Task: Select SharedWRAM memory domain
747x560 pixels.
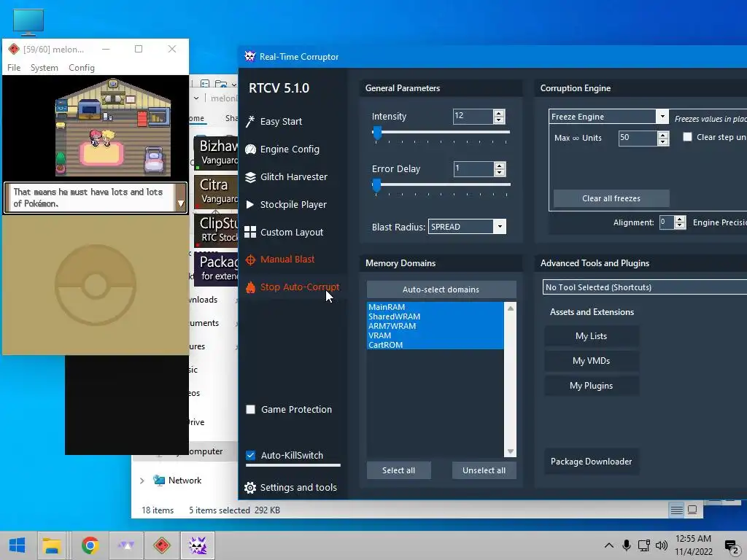Action: tap(435, 316)
